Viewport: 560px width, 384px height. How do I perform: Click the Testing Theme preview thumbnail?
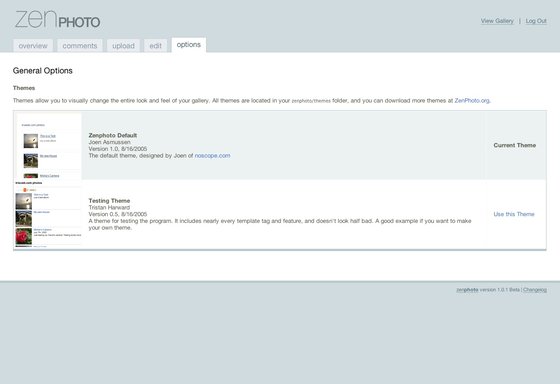point(48,214)
